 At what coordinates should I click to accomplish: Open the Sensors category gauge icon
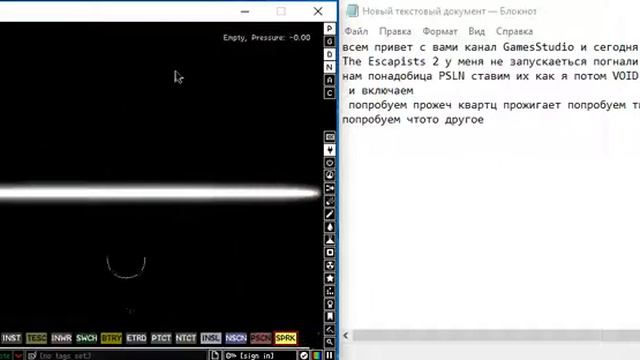coord(330,176)
